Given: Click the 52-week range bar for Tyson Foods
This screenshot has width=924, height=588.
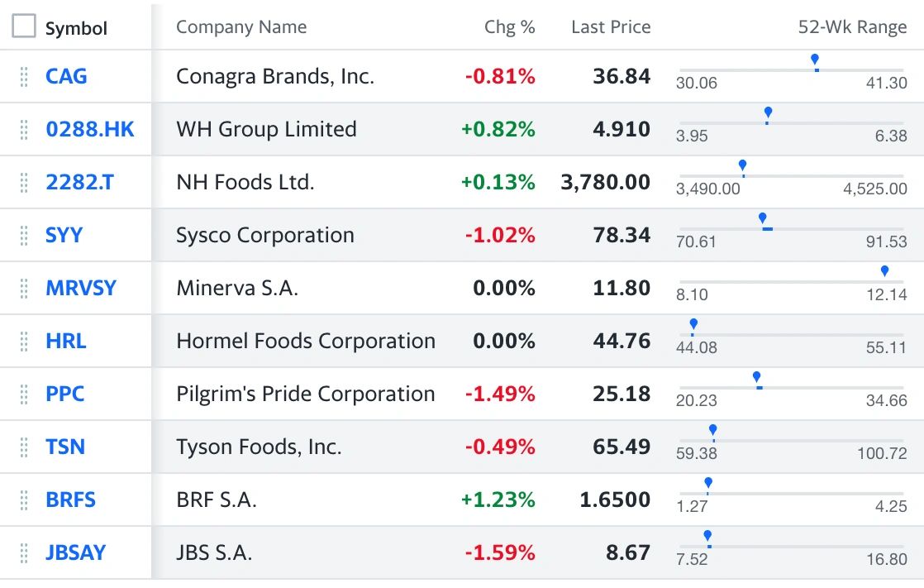Looking at the screenshot, I should coord(792,441).
